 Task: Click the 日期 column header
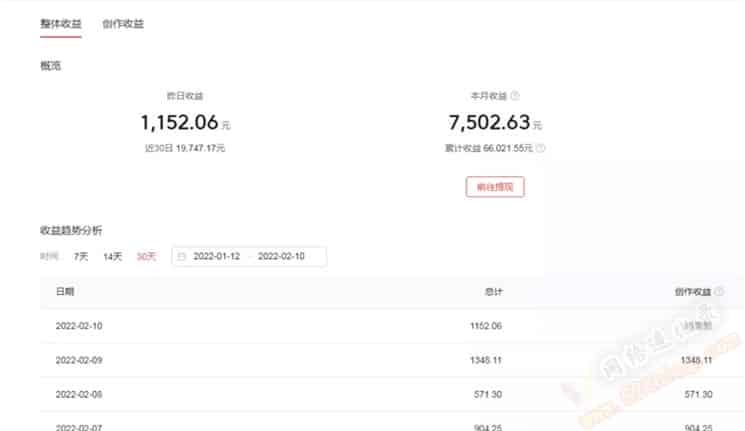[65, 292]
